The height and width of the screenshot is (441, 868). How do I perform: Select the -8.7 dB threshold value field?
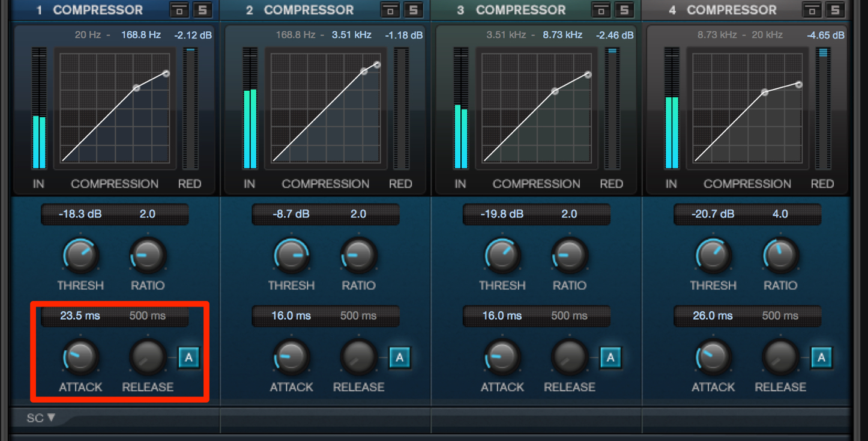291,214
